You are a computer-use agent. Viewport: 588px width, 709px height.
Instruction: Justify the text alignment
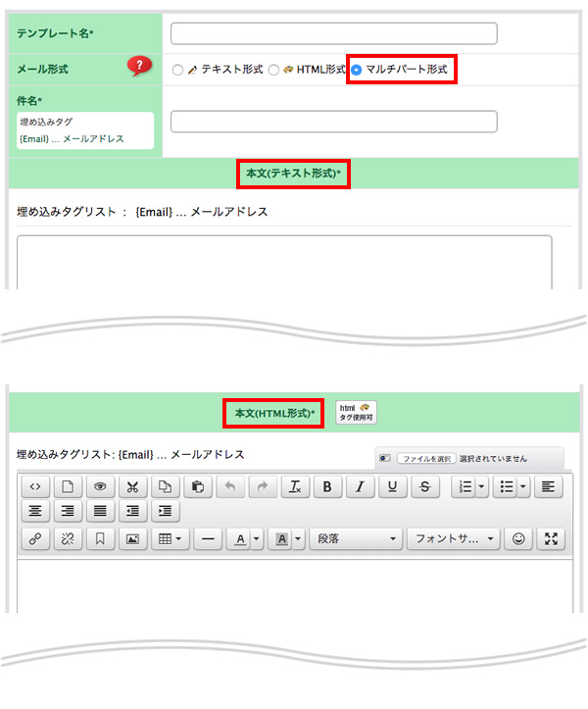100,511
